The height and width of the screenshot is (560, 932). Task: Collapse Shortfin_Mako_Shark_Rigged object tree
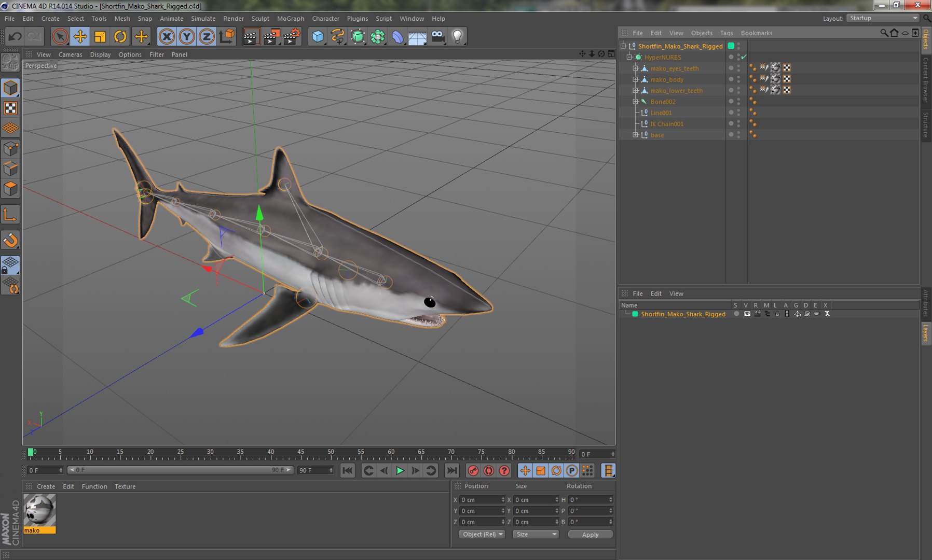click(x=623, y=46)
